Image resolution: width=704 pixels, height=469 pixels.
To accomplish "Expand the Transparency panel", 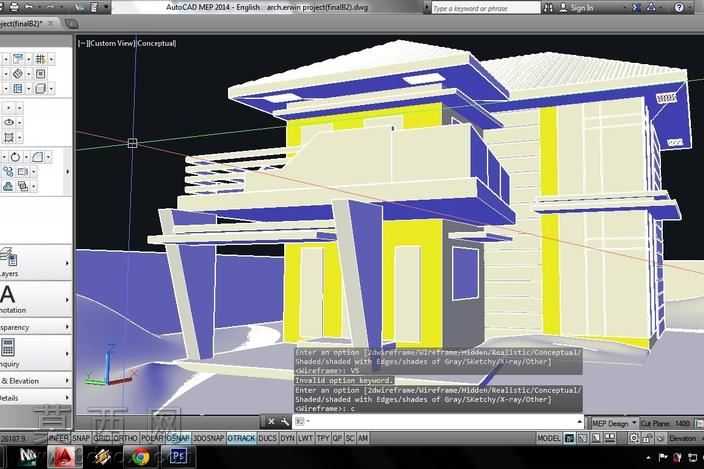I will (67, 327).
